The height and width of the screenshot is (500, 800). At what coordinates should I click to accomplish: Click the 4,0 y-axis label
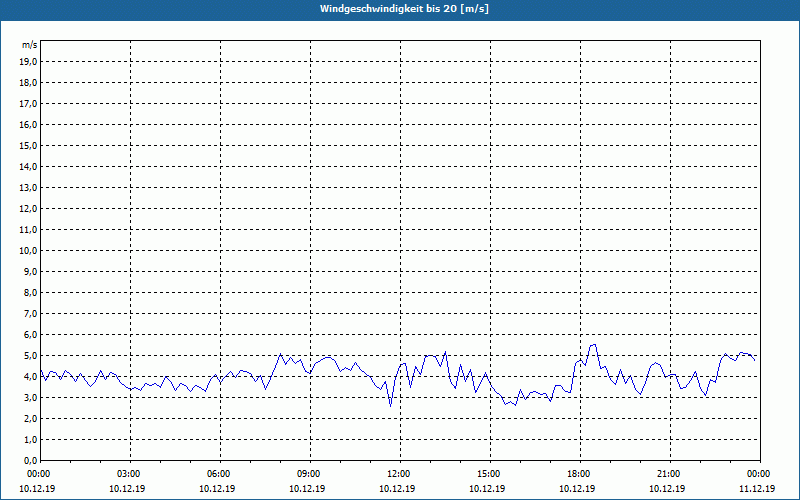coord(30,377)
